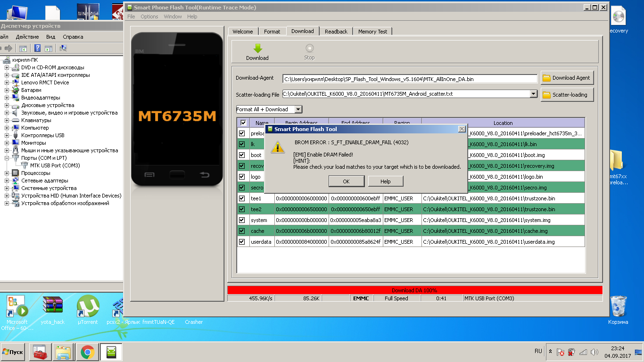This screenshot has width=644, height=362.
Task: Open the Recycle Bin (Корзина) icon
Action: [618, 306]
